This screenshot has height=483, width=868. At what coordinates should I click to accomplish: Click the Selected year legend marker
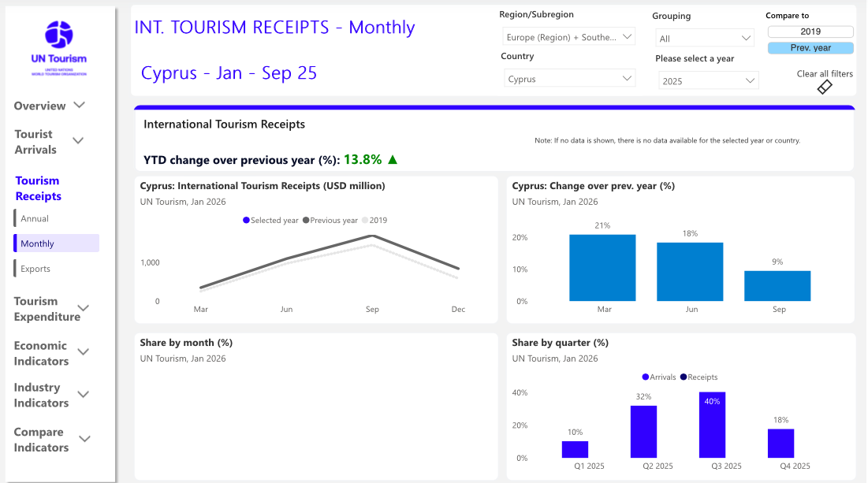[247, 221]
